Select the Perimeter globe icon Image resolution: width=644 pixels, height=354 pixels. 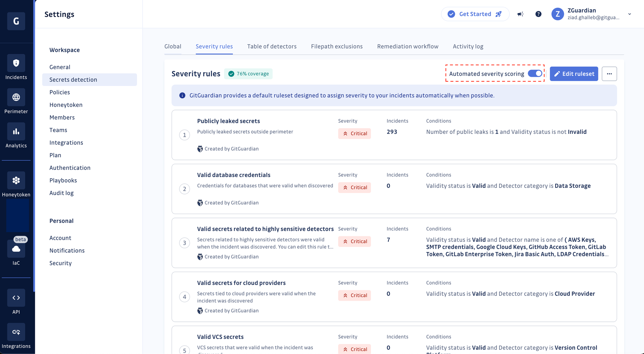click(16, 97)
